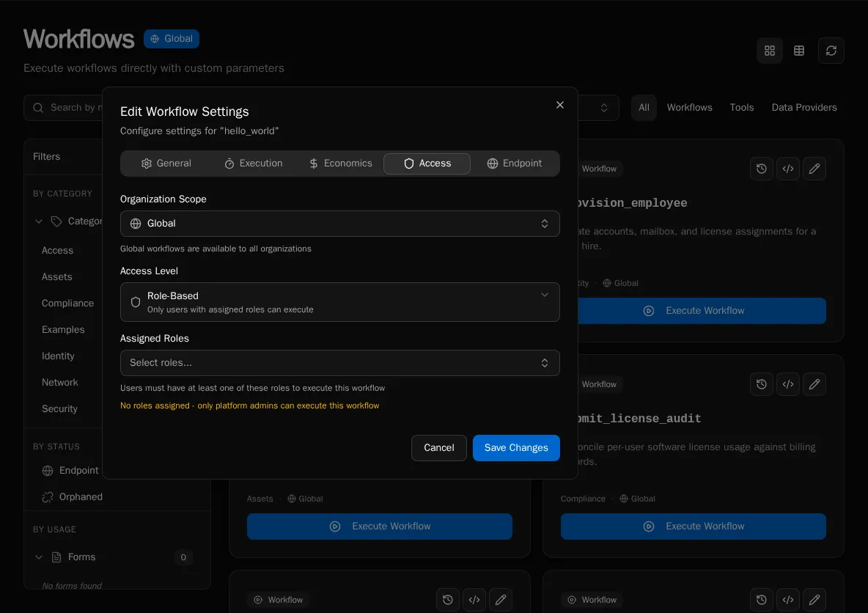Click the Global scope badge next to Workflows
The image size is (868, 613).
coord(172,39)
